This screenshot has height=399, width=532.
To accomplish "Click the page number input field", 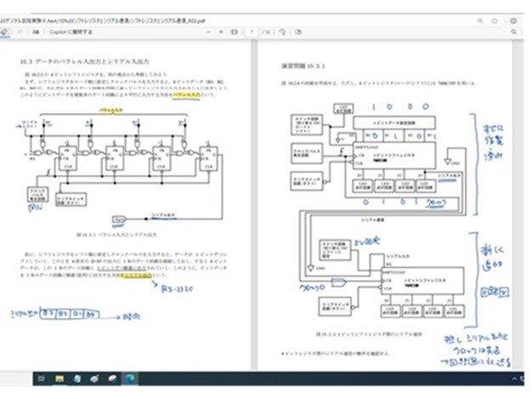I will tap(252, 32).
